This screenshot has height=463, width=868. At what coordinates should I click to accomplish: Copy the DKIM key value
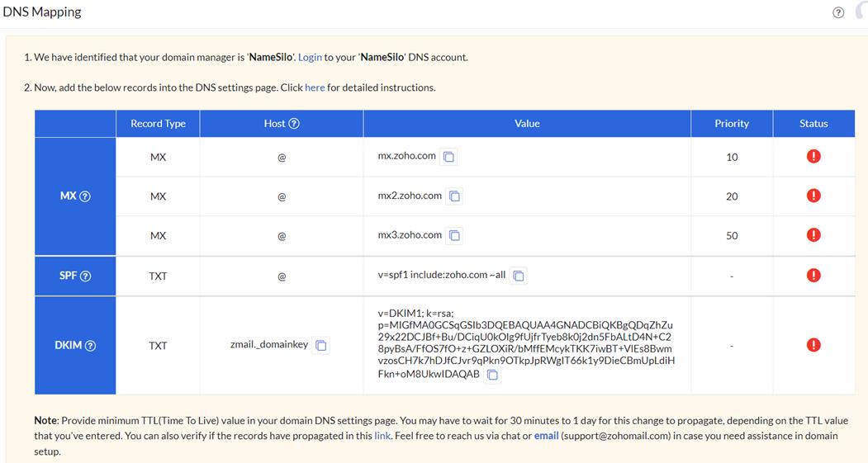pyautogui.click(x=492, y=375)
